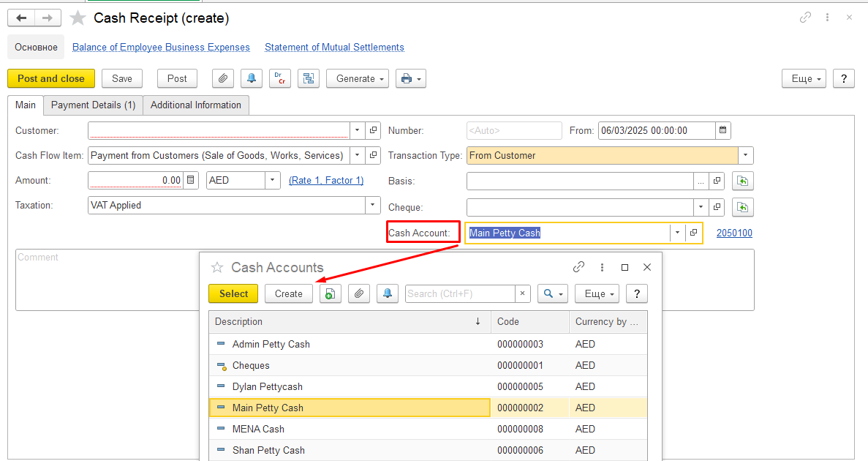Open Balance of Employee Business Expenses link

[161, 47]
